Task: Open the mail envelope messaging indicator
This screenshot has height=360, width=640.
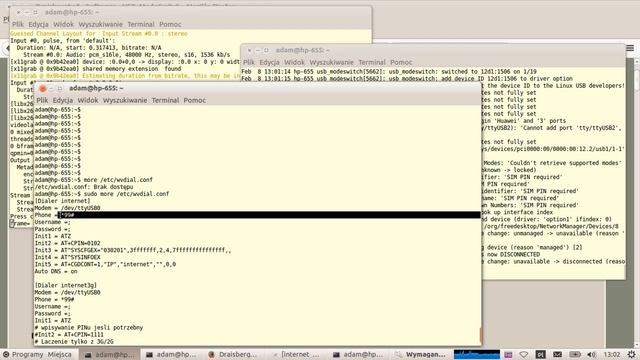Action: 558,355
